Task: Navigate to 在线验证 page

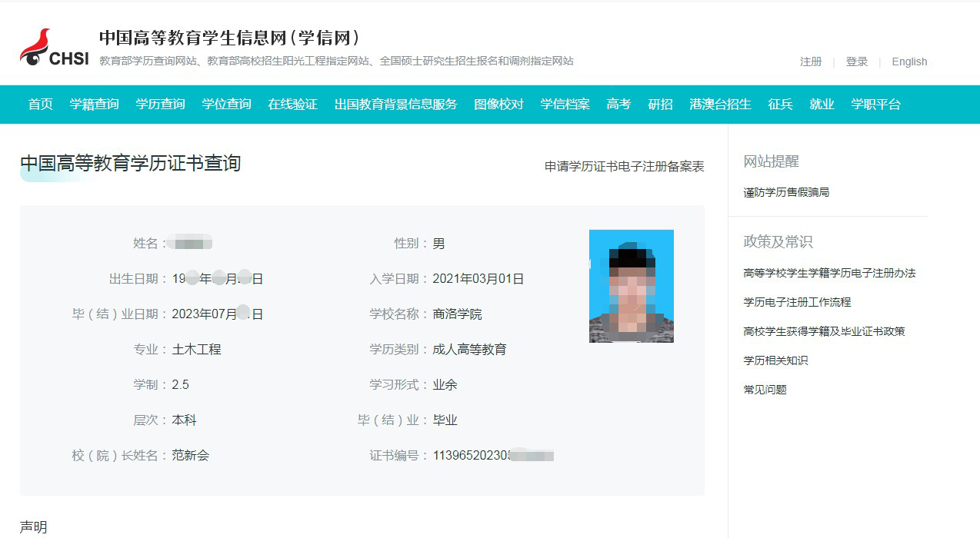Action: click(292, 105)
